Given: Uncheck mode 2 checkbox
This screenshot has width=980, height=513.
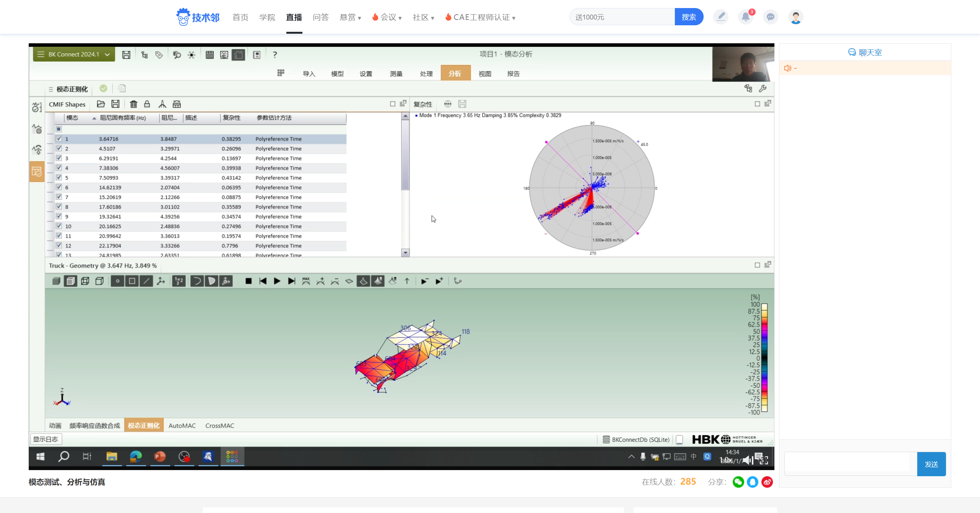Looking at the screenshot, I should (x=59, y=148).
